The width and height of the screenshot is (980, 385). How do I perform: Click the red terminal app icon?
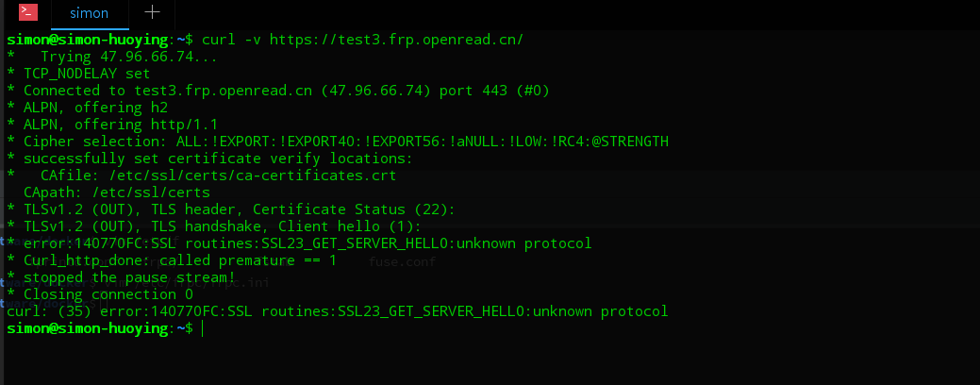point(28,12)
